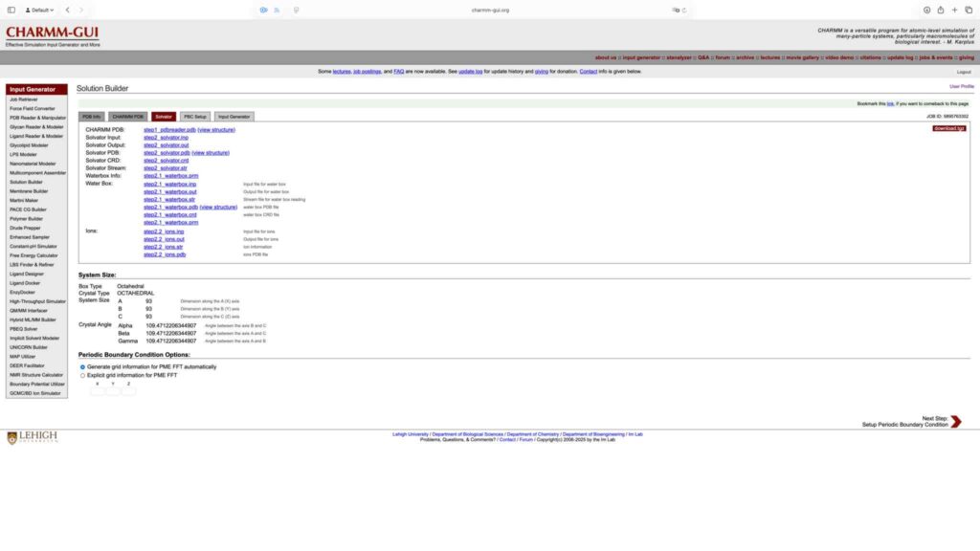Open a new tab with plus icon

[954, 10]
